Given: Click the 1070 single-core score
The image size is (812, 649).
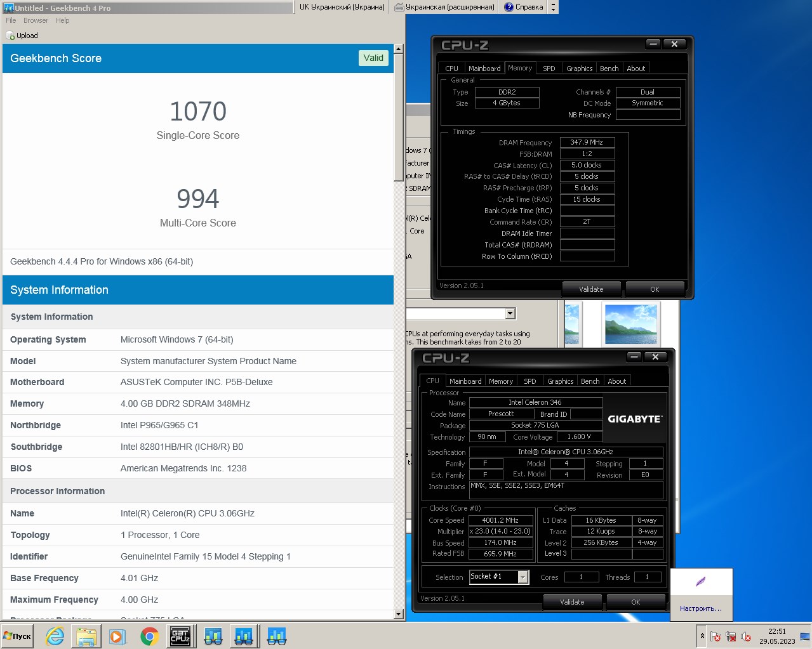Looking at the screenshot, I should click(x=198, y=112).
